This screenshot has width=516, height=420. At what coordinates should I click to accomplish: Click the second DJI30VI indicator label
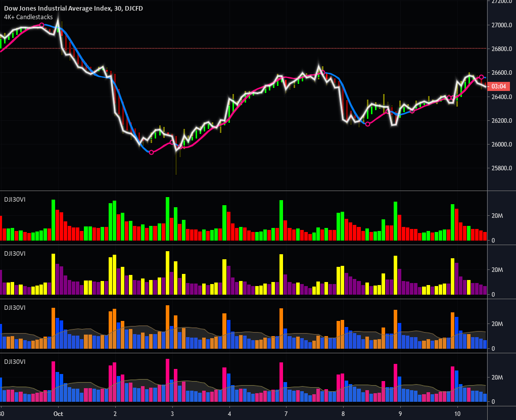pos(14,253)
